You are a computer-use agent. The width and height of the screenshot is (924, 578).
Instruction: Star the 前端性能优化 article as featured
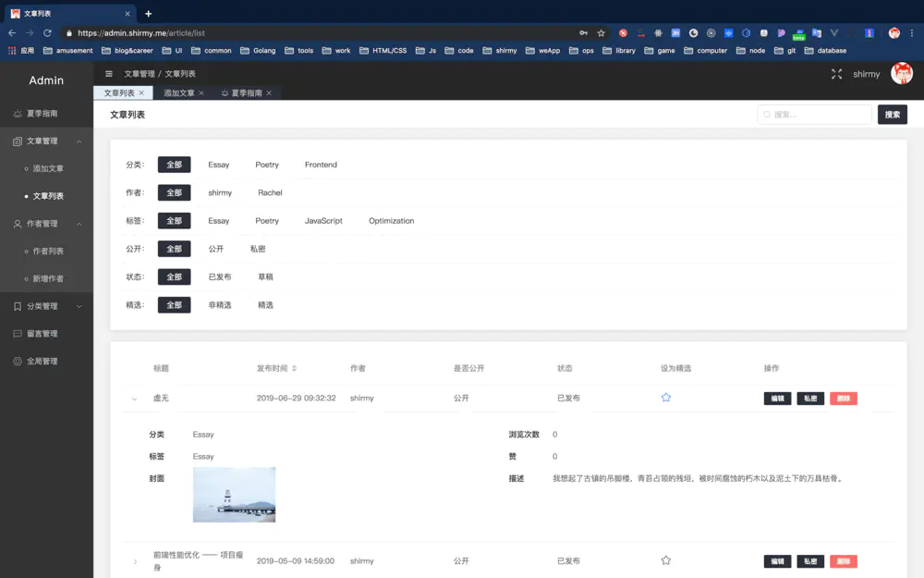[x=666, y=560]
